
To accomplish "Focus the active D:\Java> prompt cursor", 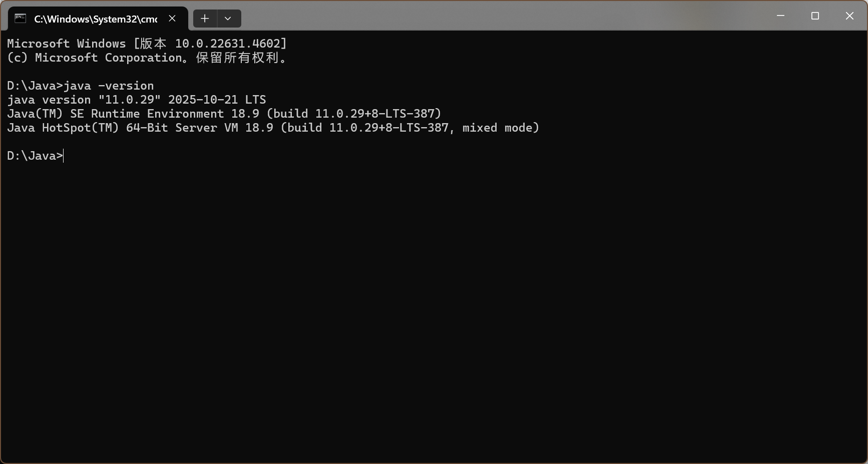I will click(63, 156).
